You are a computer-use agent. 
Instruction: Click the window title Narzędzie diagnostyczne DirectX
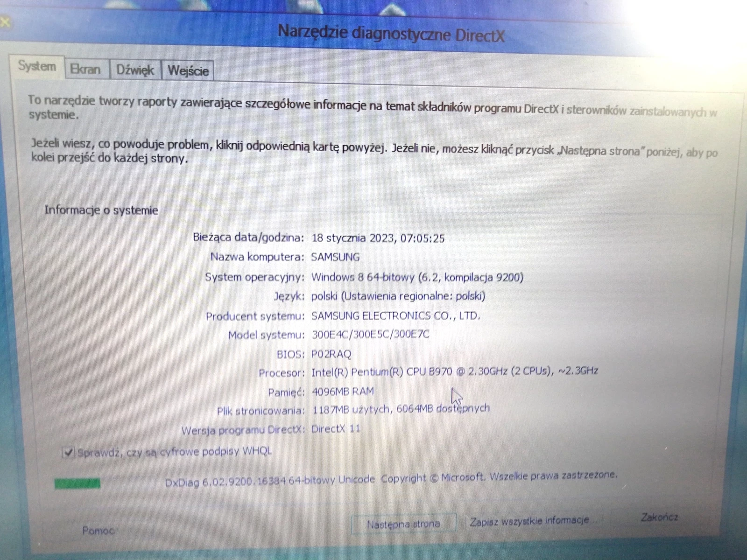coord(391,33)
